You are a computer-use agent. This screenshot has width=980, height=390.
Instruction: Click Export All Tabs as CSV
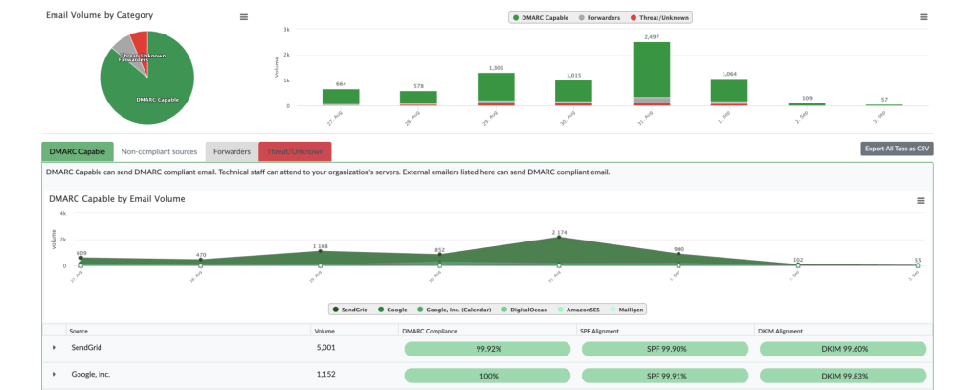[897, 149]
